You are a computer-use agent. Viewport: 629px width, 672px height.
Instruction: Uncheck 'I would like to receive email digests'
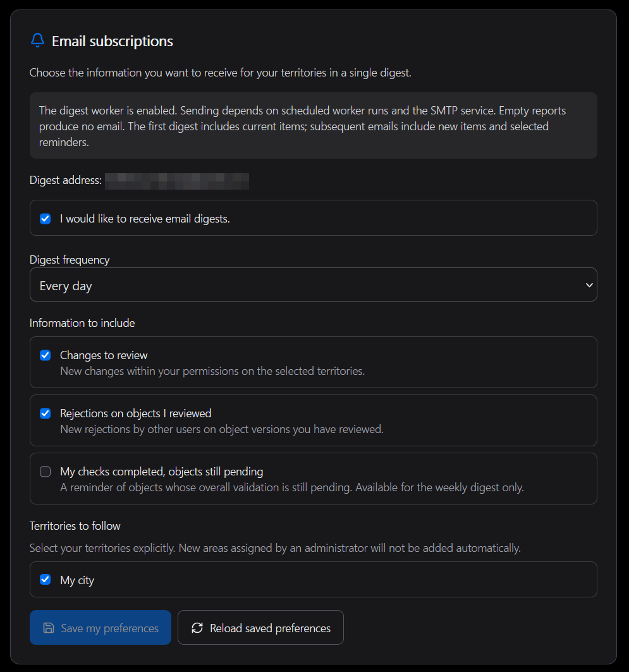click(x=45, y=219)
